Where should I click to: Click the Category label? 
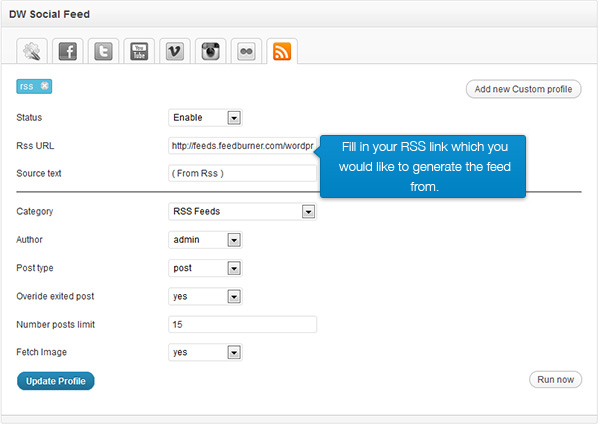(x=35, y=211)
